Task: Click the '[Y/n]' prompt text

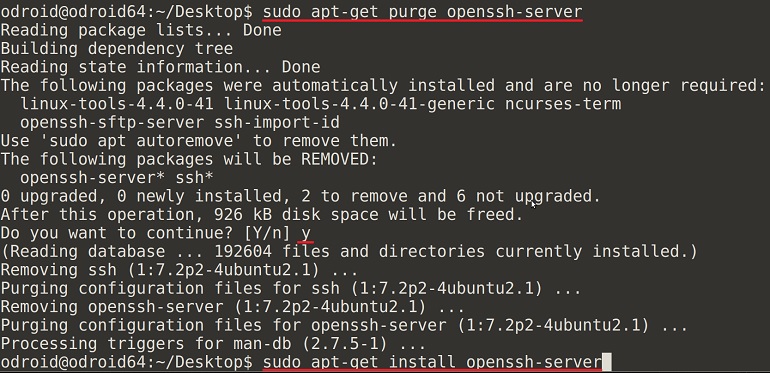Action: [267, 233]
